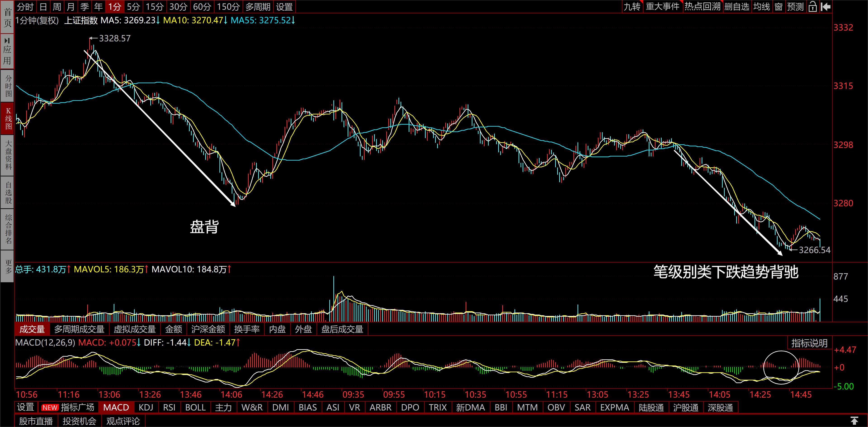868x427 pixels.
Task: Open the 首页 sidebar button
Action: pyautogui.click(x=7, y=17)
